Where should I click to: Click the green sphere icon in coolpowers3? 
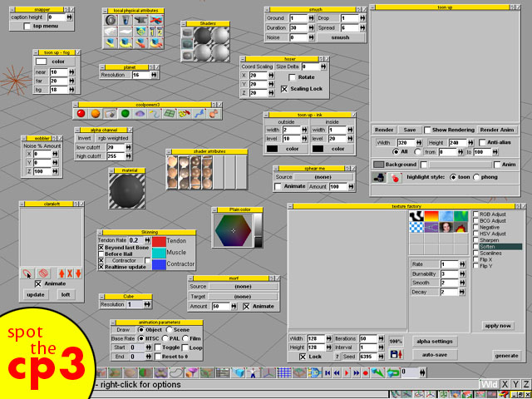click(125, 113)
